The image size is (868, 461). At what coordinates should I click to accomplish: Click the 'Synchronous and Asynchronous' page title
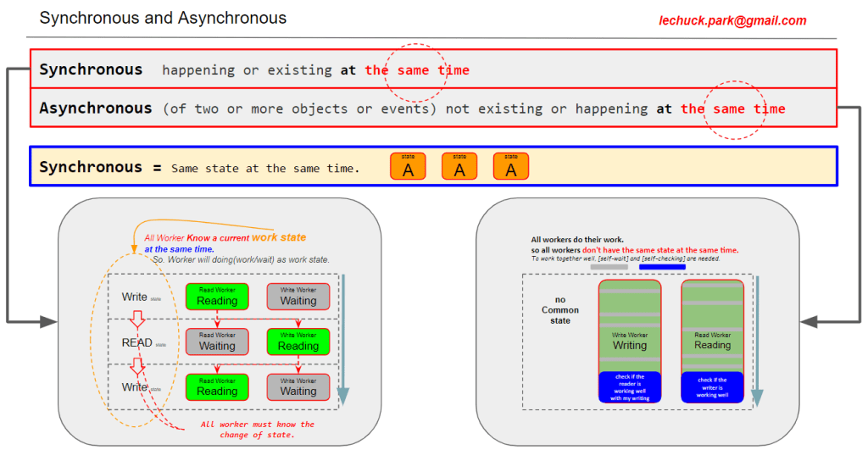point(163,18)
